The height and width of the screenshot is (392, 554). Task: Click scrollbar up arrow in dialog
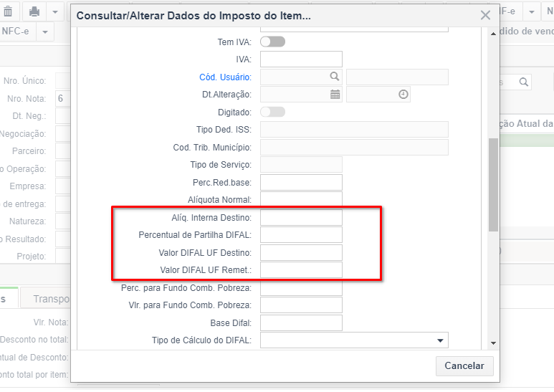(x=493, y=34)
